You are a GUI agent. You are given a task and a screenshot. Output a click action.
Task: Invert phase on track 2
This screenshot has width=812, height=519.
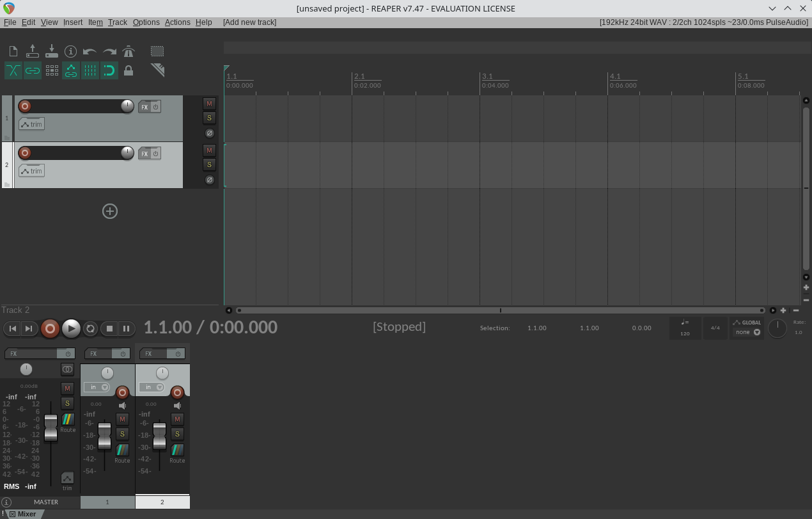209,180
